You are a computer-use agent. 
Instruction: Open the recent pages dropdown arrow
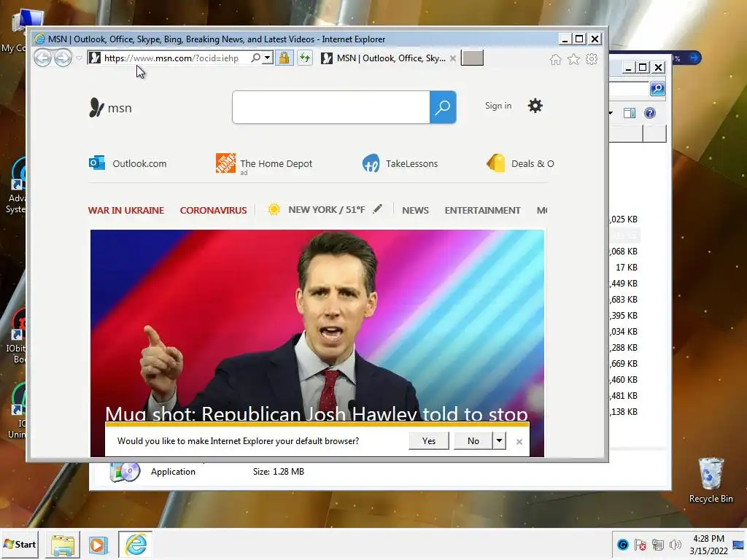(79, 58)
